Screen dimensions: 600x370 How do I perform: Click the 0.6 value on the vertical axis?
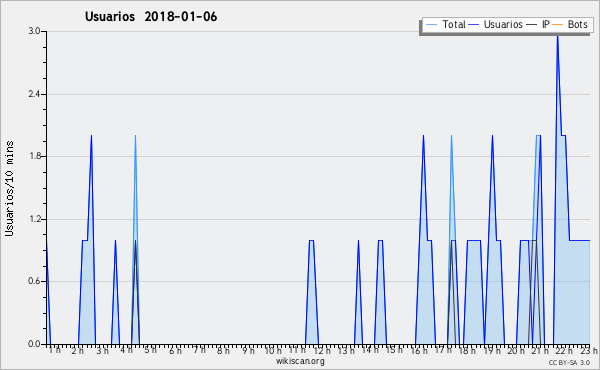pyautogui.click(x=35, y=281)
